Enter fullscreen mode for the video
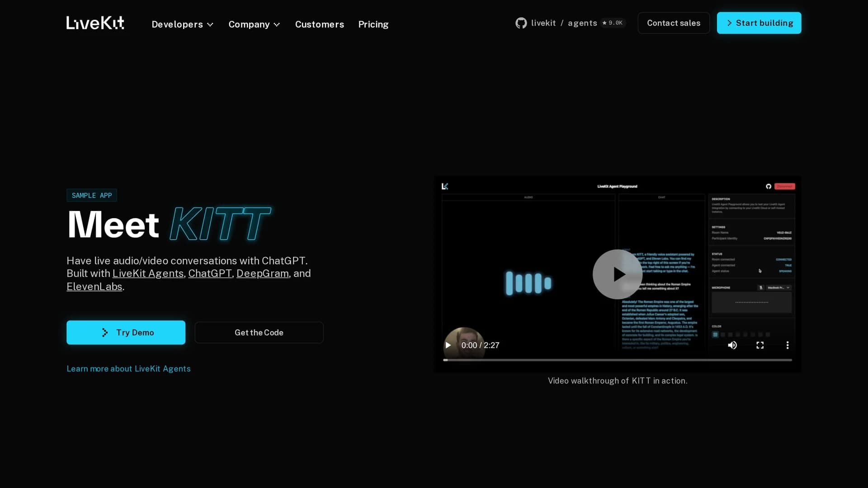Viewport: 868px width, 488px height. point(760,345)
